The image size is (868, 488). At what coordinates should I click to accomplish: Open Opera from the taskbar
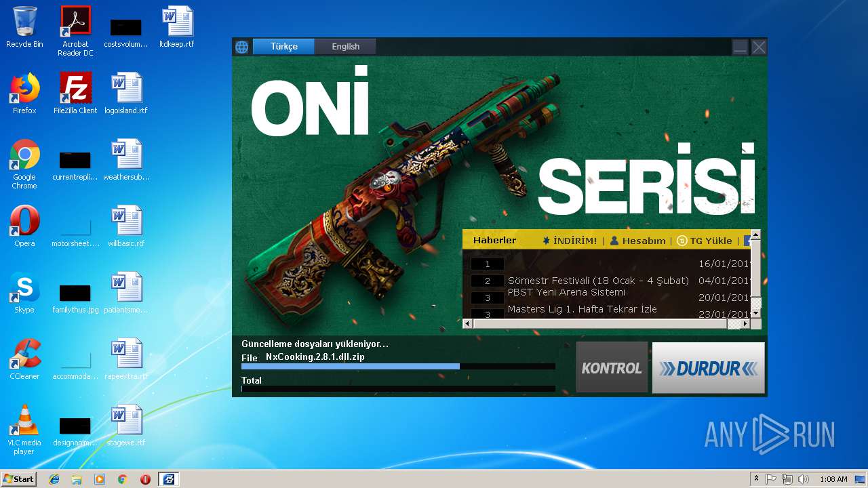click(x=145, y=479)
